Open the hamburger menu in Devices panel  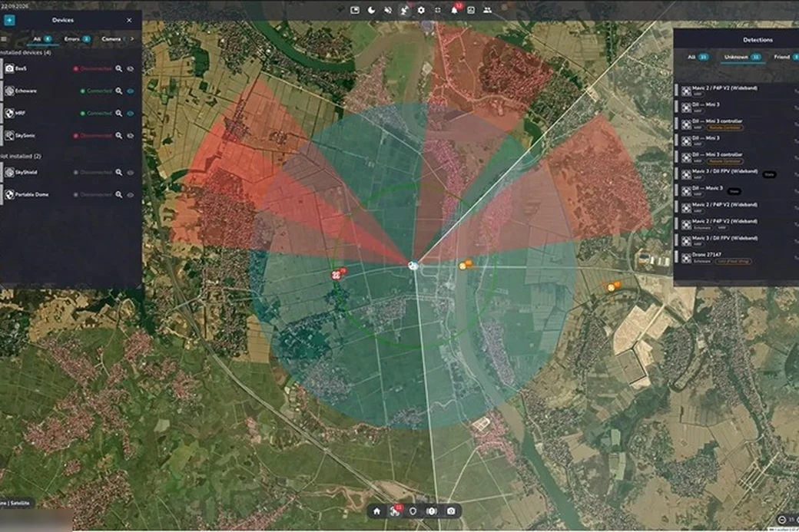coord(4,39)
